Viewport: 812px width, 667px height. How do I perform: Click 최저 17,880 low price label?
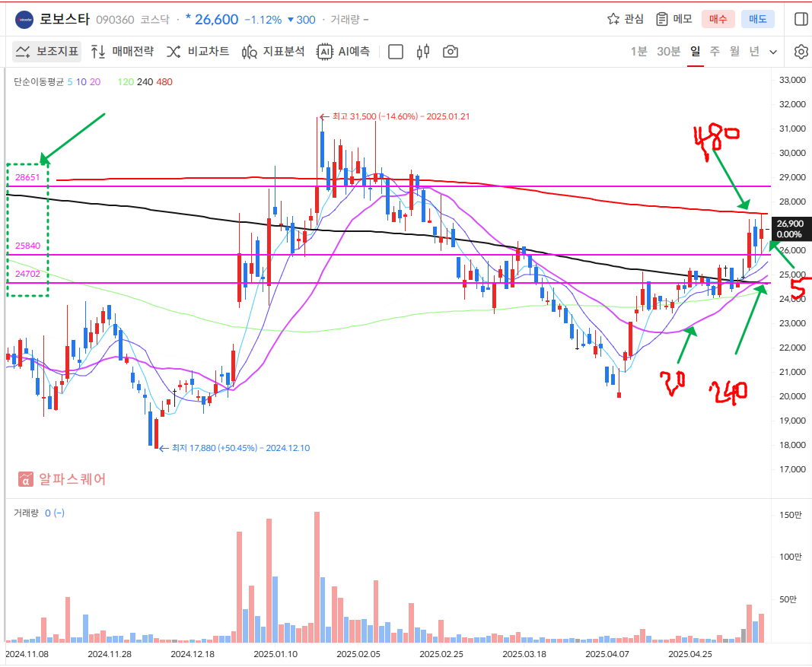coord(240,448)
